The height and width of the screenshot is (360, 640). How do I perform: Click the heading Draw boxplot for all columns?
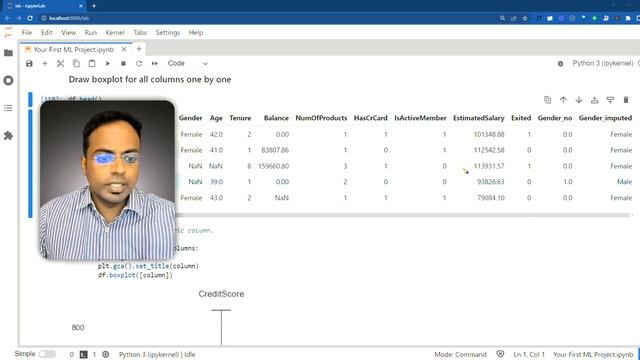[x=150, y=80]
